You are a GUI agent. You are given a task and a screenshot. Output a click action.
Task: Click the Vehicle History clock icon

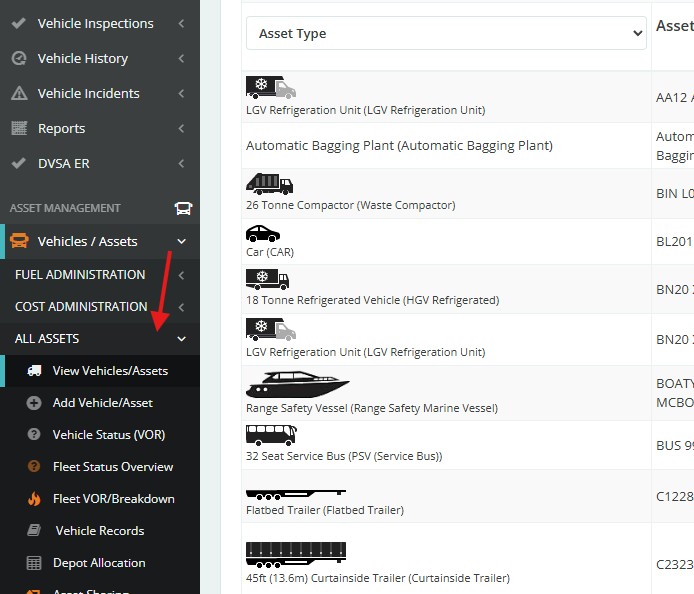[19, 58]
